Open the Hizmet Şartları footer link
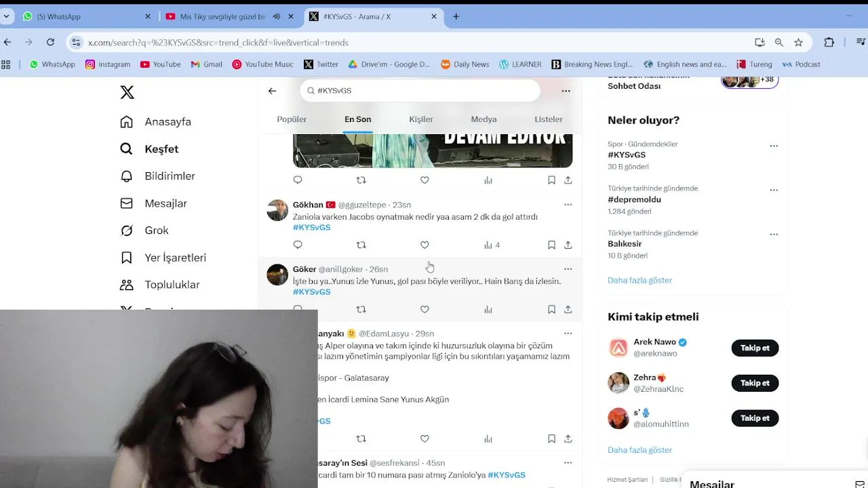This screenshot has height=488, width=868. click(627, 480)
